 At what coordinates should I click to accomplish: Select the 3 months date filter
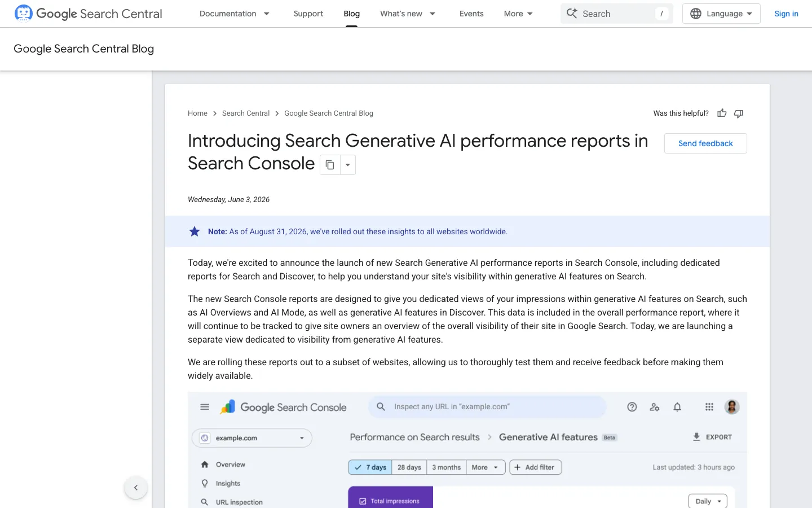pyautogui.click(x=447, y=467)
